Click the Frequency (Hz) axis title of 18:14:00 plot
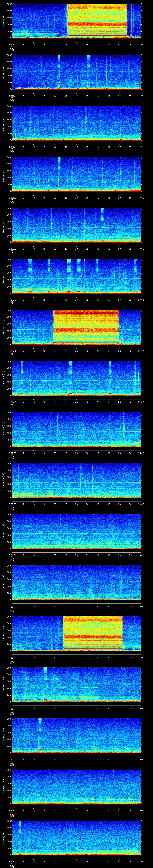 click(4, 21)
